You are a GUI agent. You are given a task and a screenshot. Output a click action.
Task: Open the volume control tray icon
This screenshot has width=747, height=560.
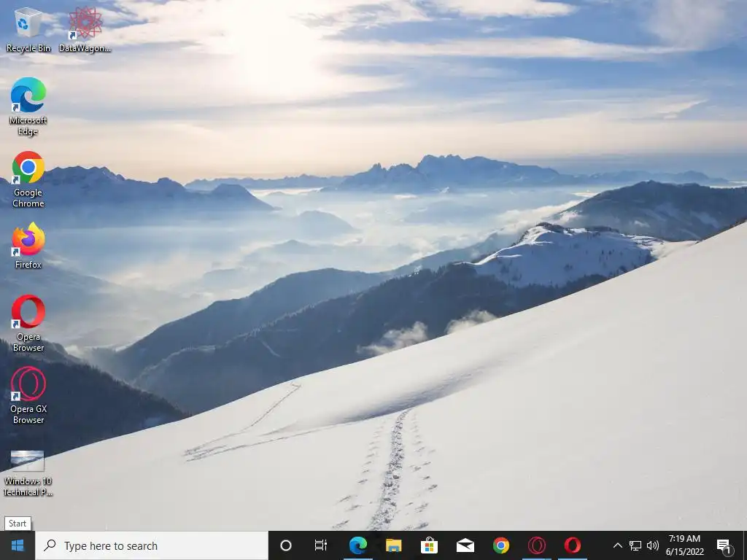pyautogui.click(x=653, y=545)
